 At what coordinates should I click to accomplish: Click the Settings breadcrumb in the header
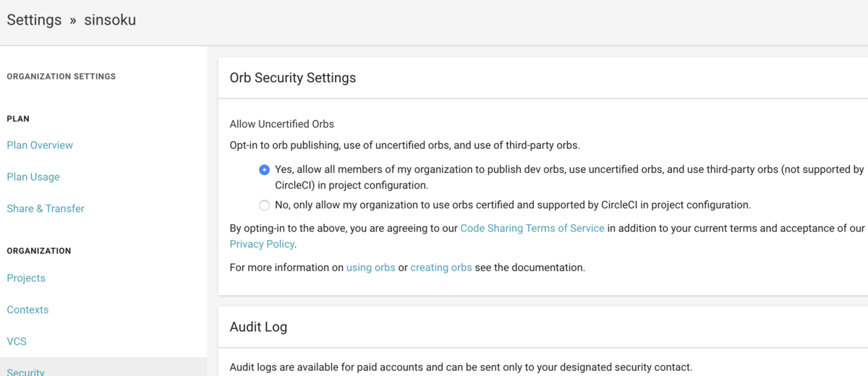[34, 20]
